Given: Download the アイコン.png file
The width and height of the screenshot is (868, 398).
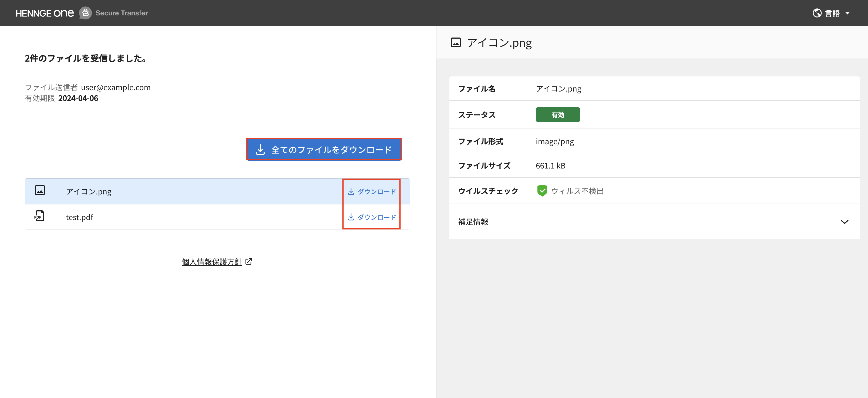Looking at the screenshot, I should click(372, 191).
